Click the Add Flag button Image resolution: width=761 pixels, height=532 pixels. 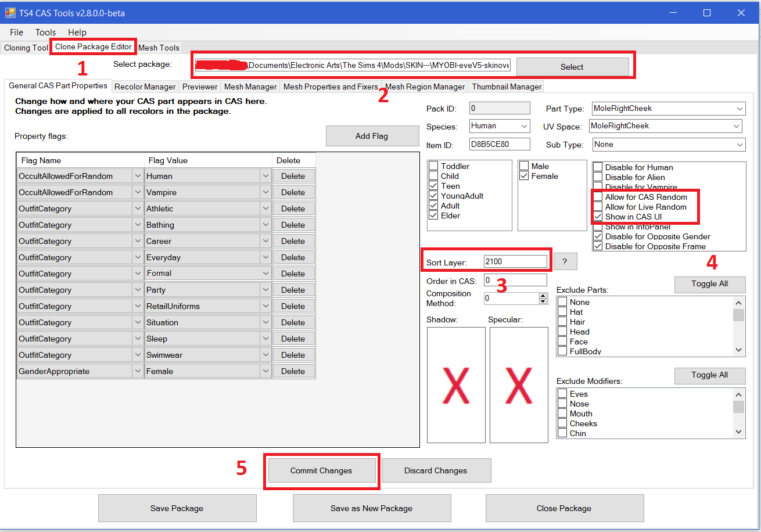coord(372,136)
